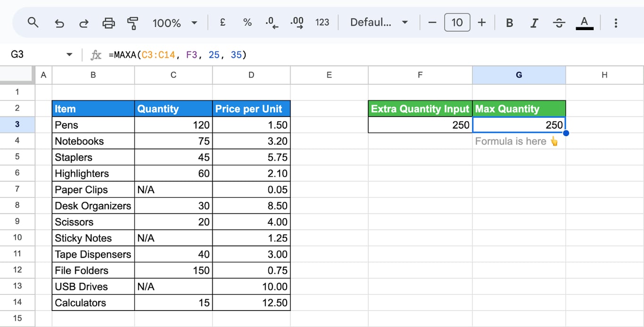Click the Quantity header cell
Image resolution: width=644 pixels, height=327 pixels.
coord(173,109)
